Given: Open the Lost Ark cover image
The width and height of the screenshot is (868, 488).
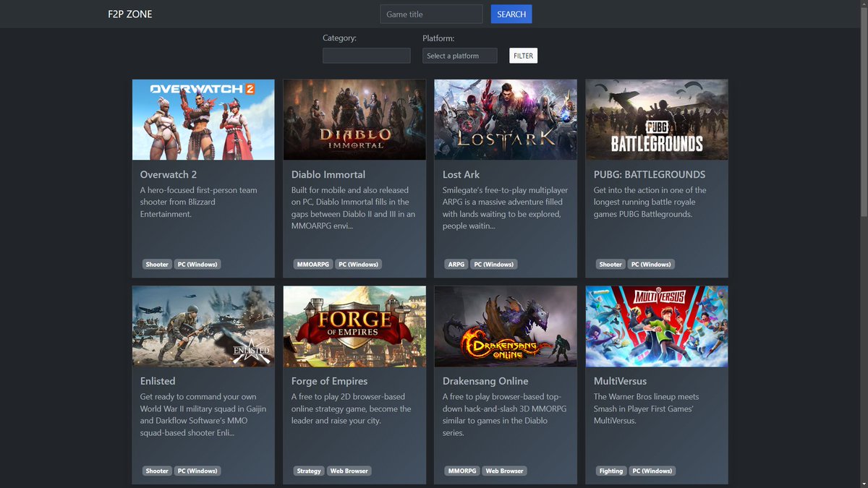Looking at the screenshot, I should (x=506, y=120).
